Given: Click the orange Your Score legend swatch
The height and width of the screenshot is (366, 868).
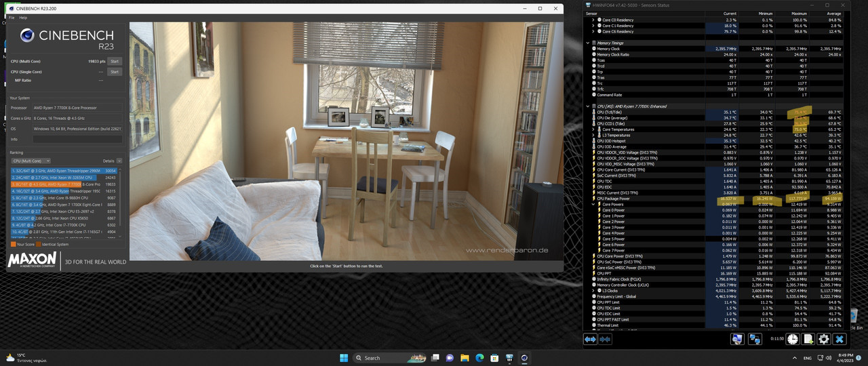Looking at the screenshot, I should click(x=13, y=244).
